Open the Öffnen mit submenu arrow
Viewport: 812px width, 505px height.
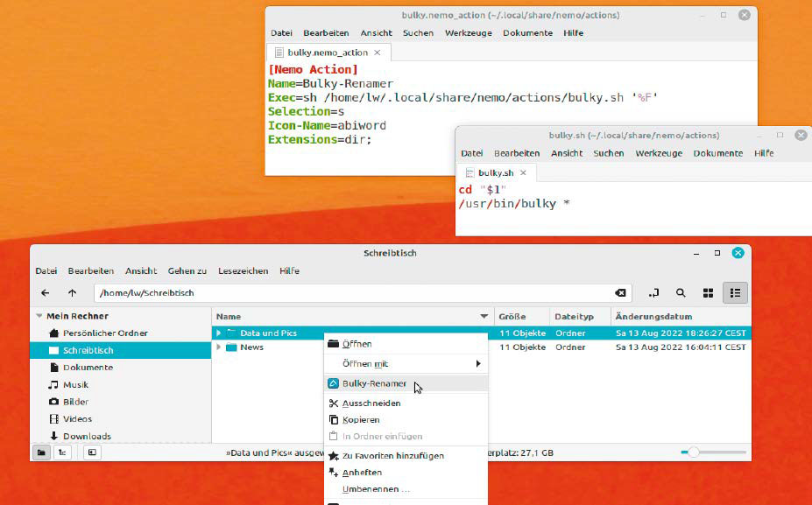point(478,364)
